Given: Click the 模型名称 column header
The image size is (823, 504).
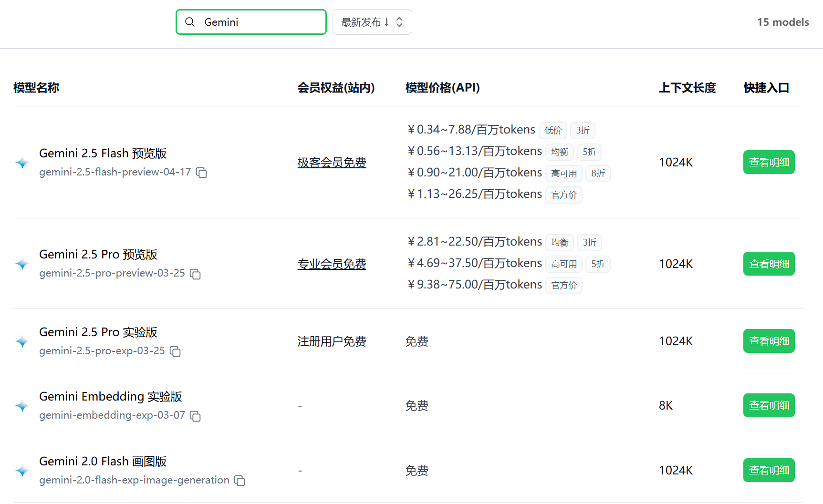Looking at the screenshot, I should coord(36,88).
